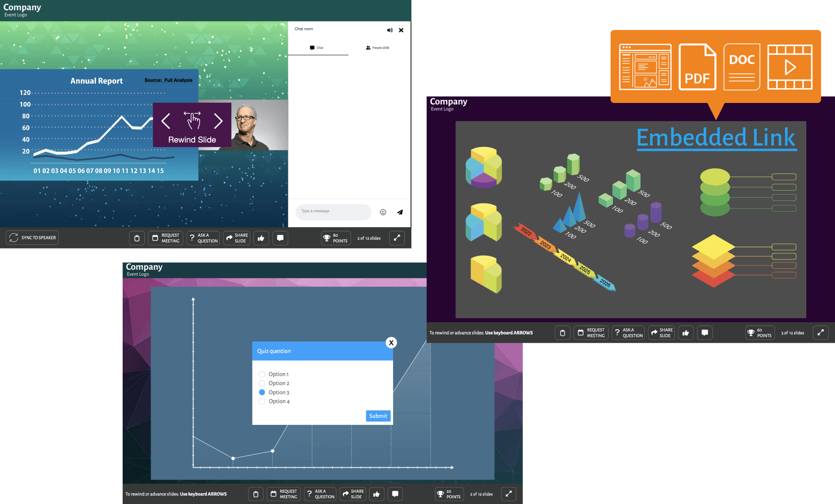This screenshot has width=835, height=504.
Task: Advance slide with right chevron arrow
Action: 218,121
